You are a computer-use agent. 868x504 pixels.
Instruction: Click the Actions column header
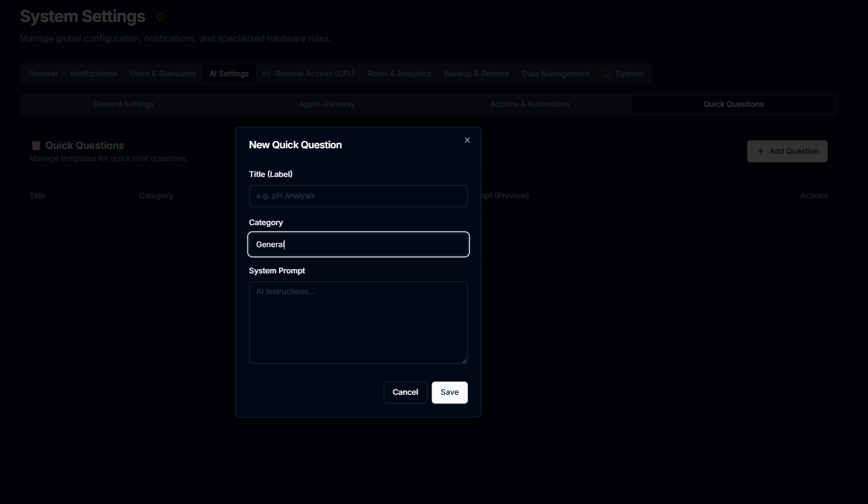coord(814,196)
